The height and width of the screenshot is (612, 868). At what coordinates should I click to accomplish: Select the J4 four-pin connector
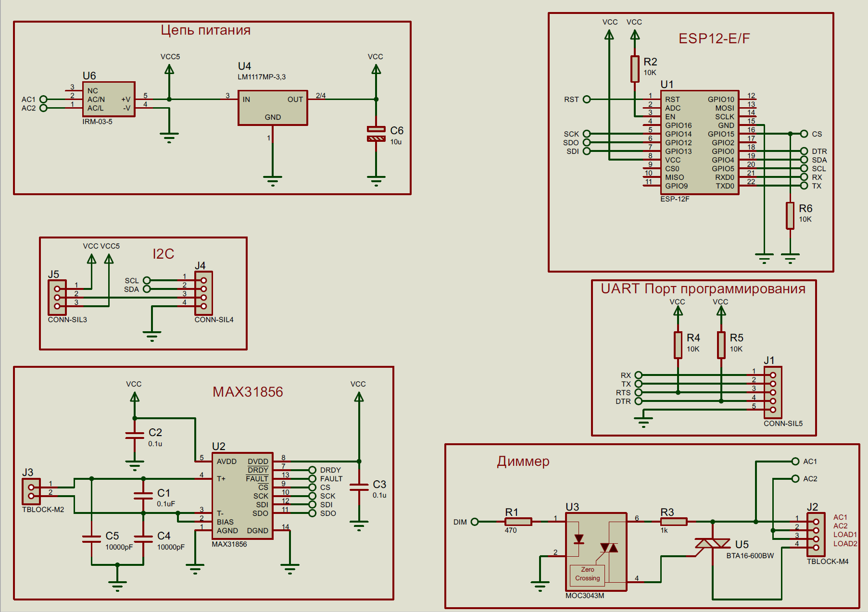[x=203, y=293]
